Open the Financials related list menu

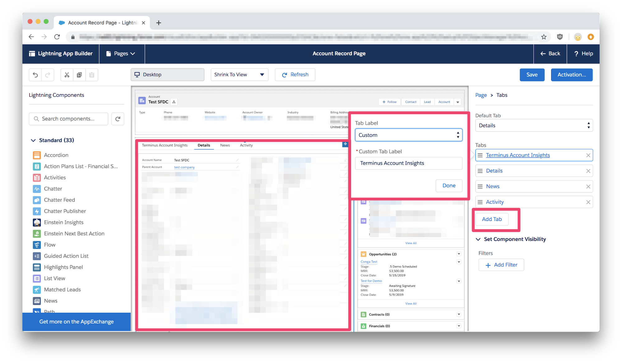click(x=459, y=326)
